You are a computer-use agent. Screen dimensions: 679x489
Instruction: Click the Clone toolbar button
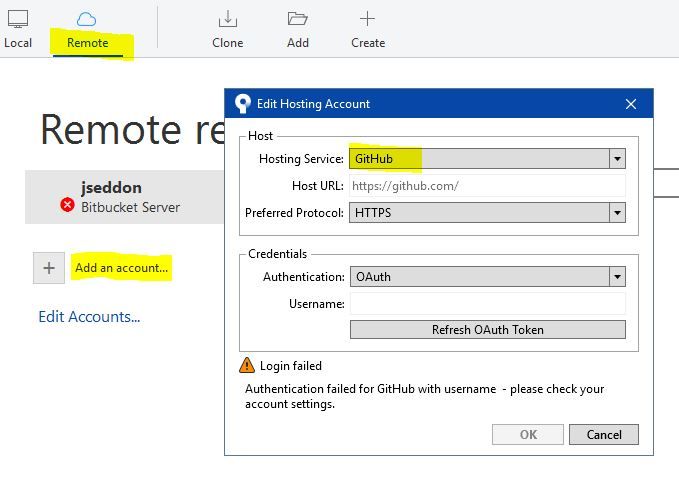click(x=227, y=29)
